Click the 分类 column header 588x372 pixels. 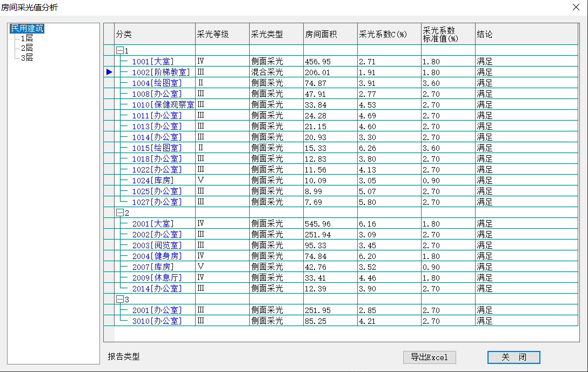pyautogui.click(x=155, y=34)
